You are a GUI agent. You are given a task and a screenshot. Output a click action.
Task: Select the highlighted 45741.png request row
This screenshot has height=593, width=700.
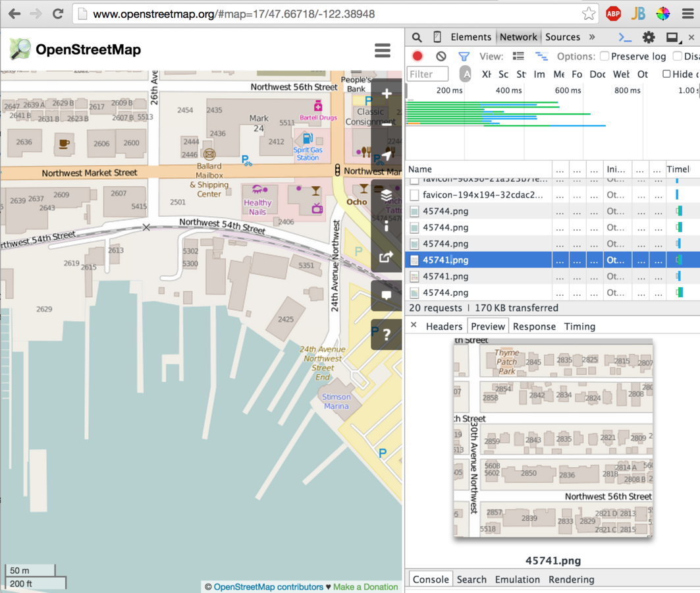[x=552, y=260]
